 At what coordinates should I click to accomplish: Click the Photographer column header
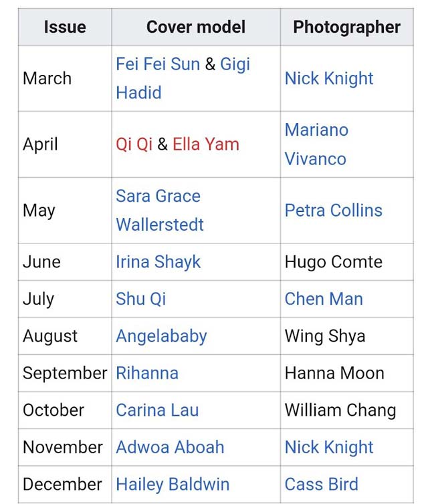[x=346, y=27]
